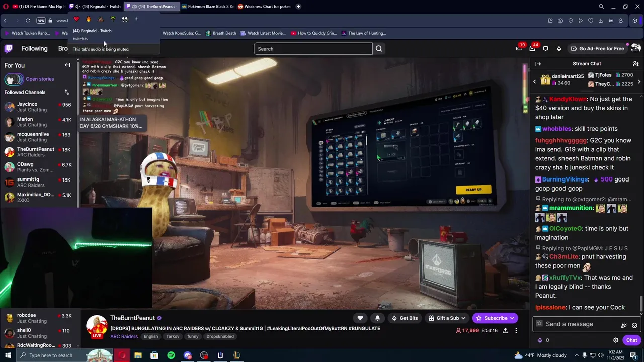Switch to Pokémon Blaze Black 2 tab

pos(207,7)
